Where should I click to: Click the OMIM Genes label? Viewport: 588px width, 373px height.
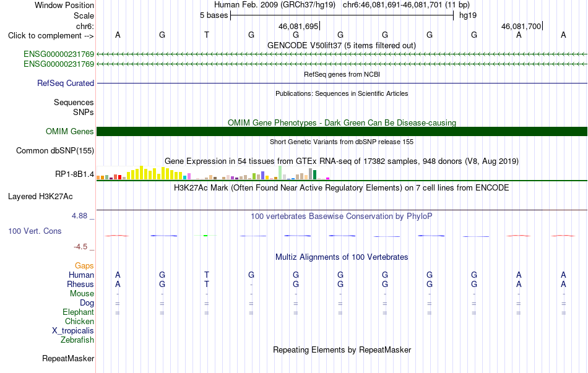(x=70, y=131)
